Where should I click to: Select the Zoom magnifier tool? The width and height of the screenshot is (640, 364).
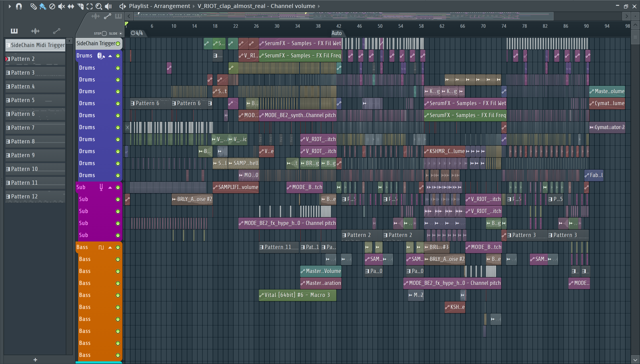(99, 6)
